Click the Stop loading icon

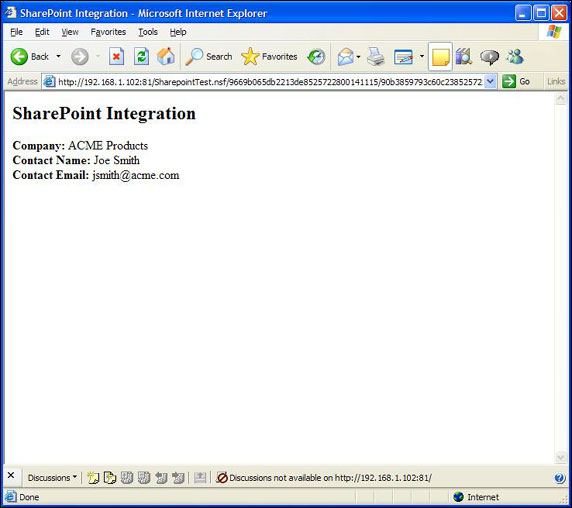(x=116, y=57)
